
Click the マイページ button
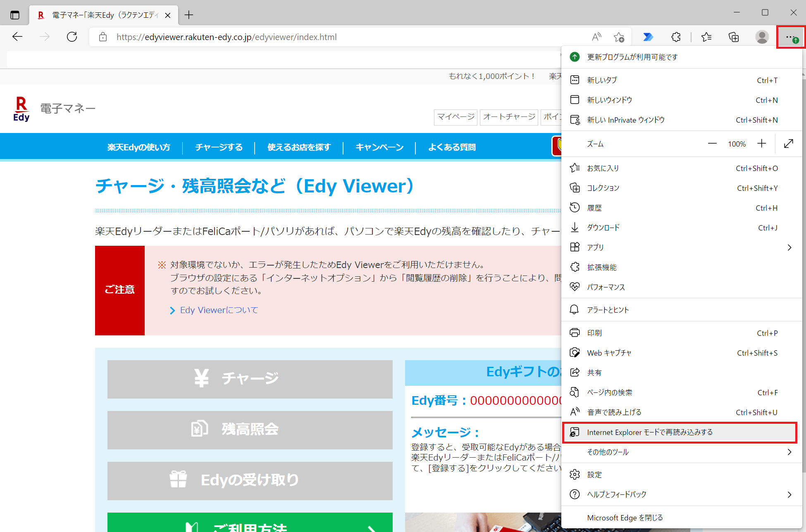click(x=456, y=117)
